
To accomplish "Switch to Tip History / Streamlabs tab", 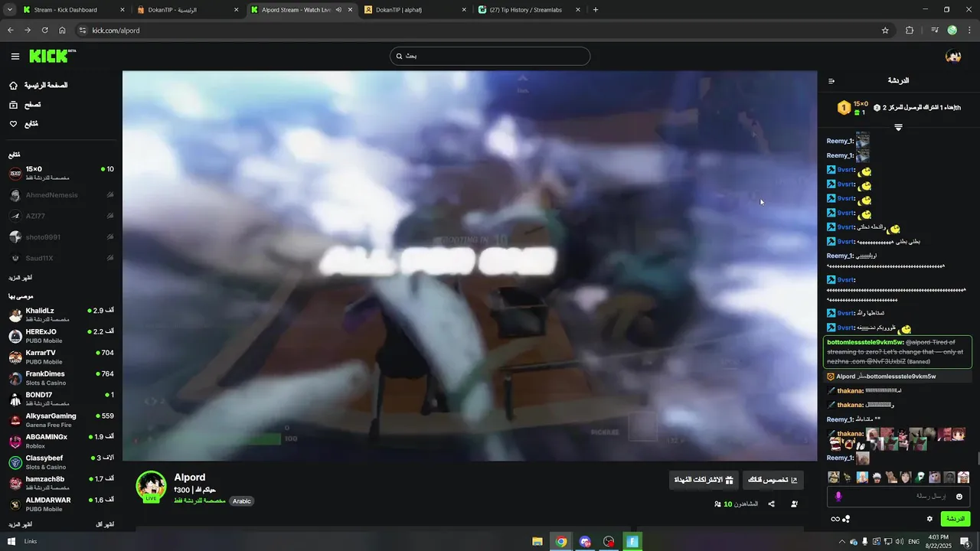I will pos(530,10).
